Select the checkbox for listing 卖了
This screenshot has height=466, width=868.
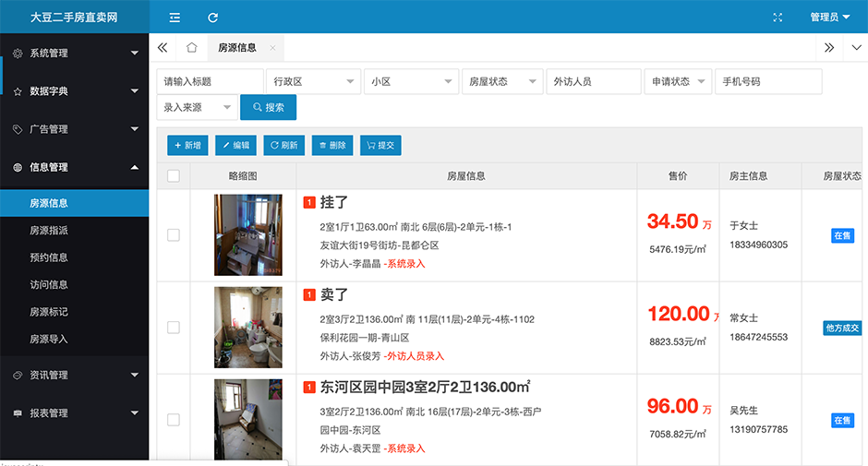(174, 328)
